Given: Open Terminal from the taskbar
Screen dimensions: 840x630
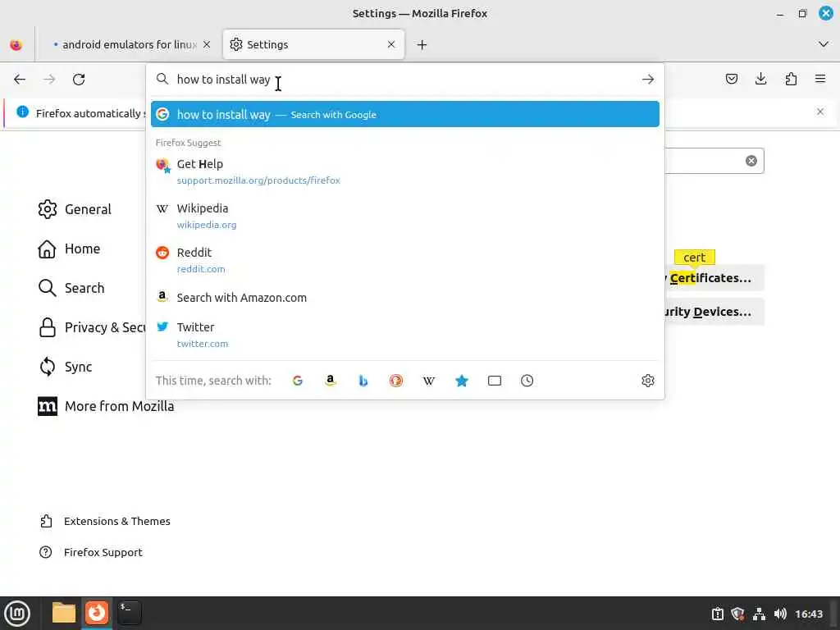Looking at the screenshot, I should click(129, 613).
